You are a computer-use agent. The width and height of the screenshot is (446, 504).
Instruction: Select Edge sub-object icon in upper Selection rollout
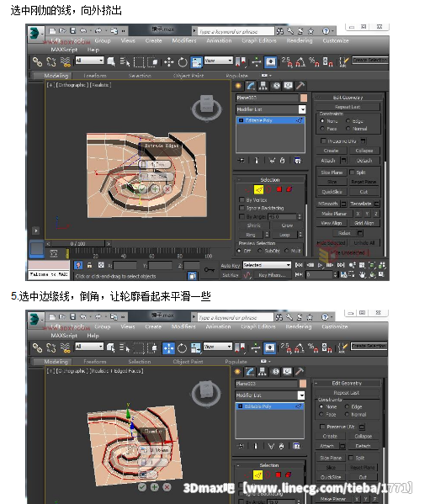(258, 189)
